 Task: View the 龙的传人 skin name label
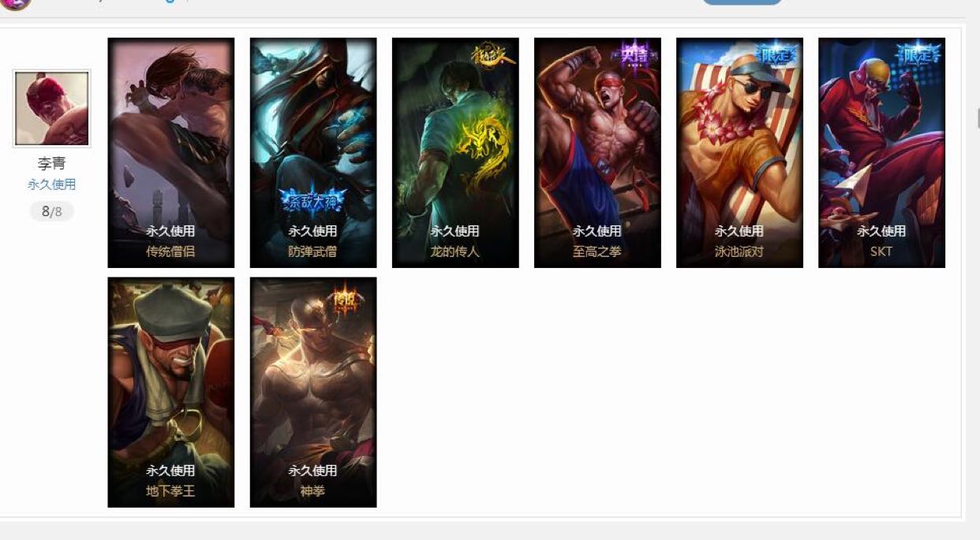(455, 252)
